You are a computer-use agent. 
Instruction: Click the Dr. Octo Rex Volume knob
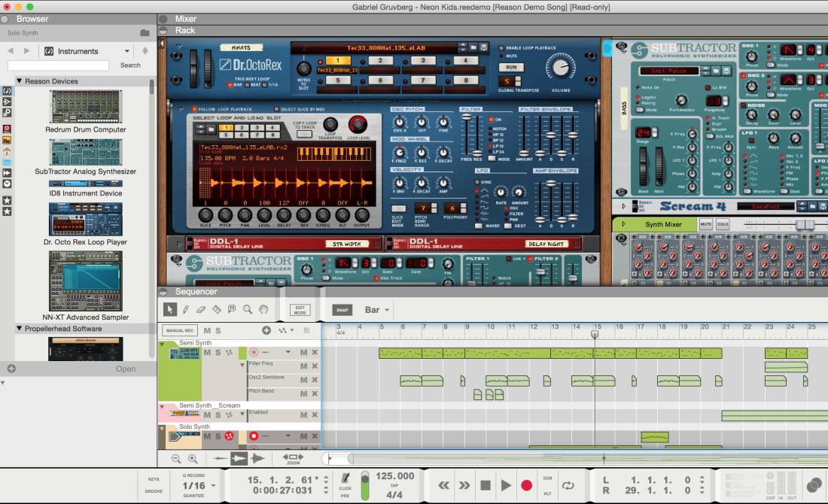pos(560,67)
